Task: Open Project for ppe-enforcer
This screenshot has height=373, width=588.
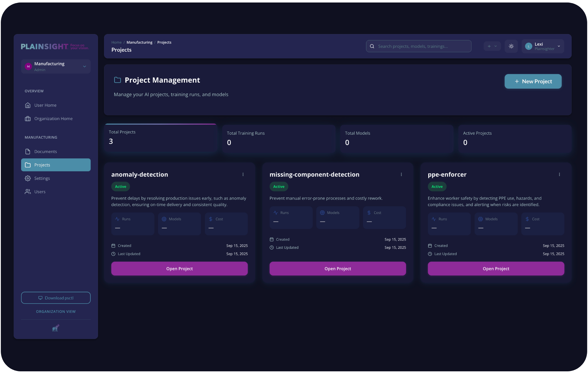Action: (496, 268)
